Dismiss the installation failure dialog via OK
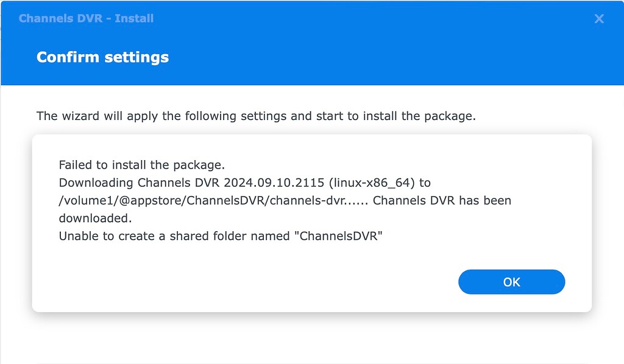The width and height of the screenshot is (624, 364). point(511,281)
